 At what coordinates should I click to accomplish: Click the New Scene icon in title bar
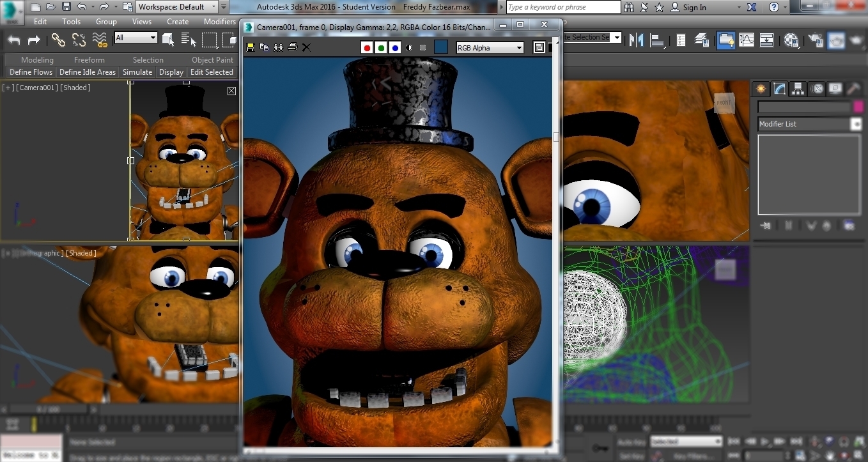click(x=36, y=7)
